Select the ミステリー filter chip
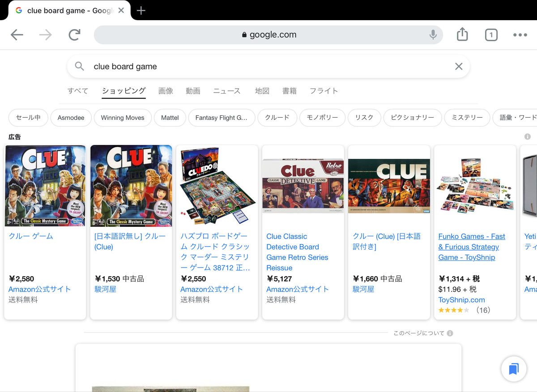The image size is (537, 392). click(x=467, y=118)
